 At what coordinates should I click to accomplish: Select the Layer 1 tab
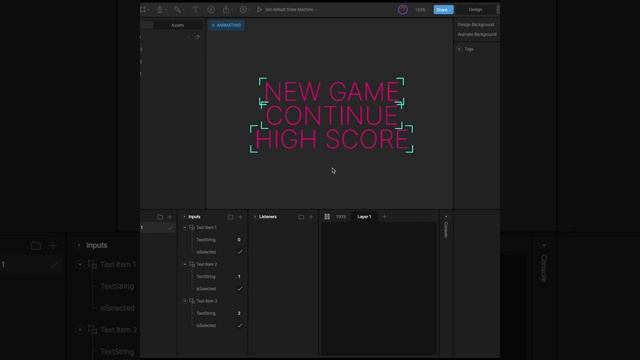364,217
